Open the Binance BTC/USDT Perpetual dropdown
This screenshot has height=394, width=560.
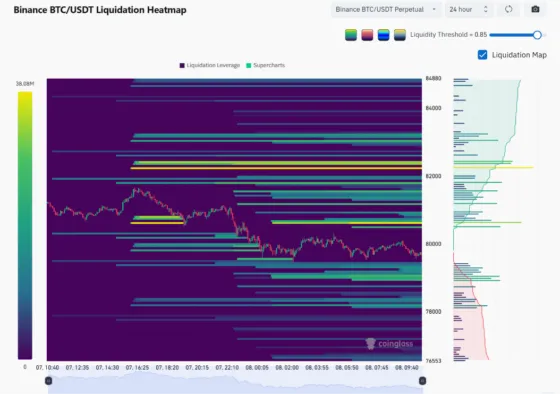point(386,10)
